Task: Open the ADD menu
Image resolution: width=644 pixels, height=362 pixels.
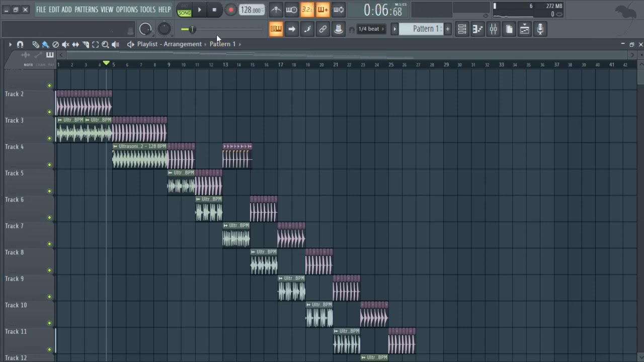Action: [67, 10]
